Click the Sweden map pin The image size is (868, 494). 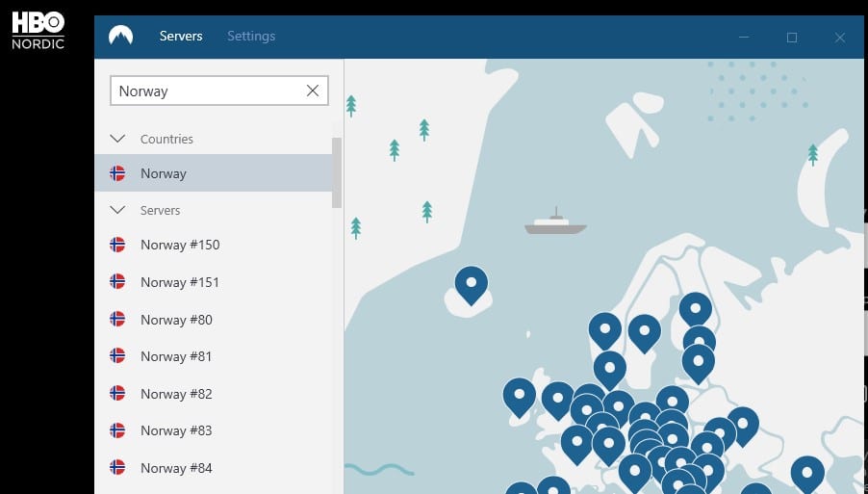point(645,333)
